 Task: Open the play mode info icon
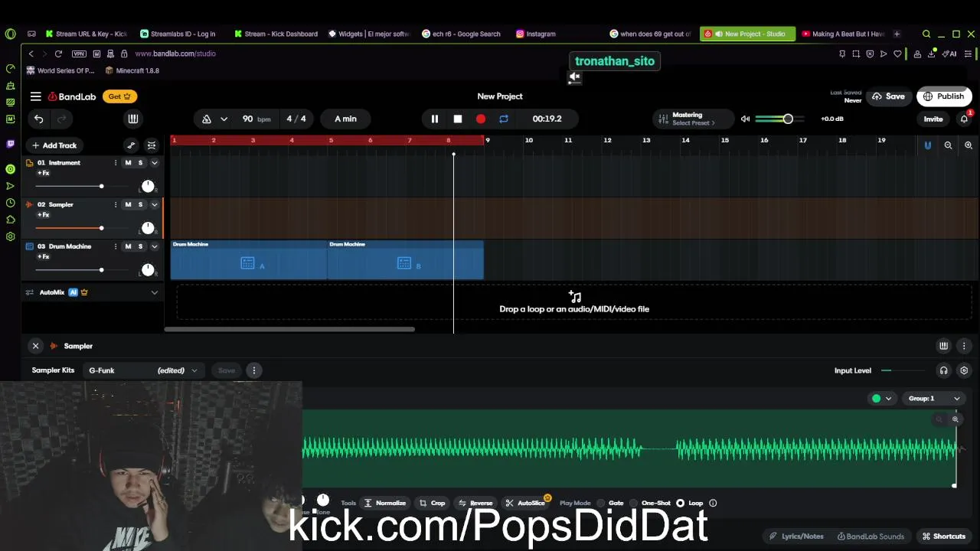click(x=713, y=503)
